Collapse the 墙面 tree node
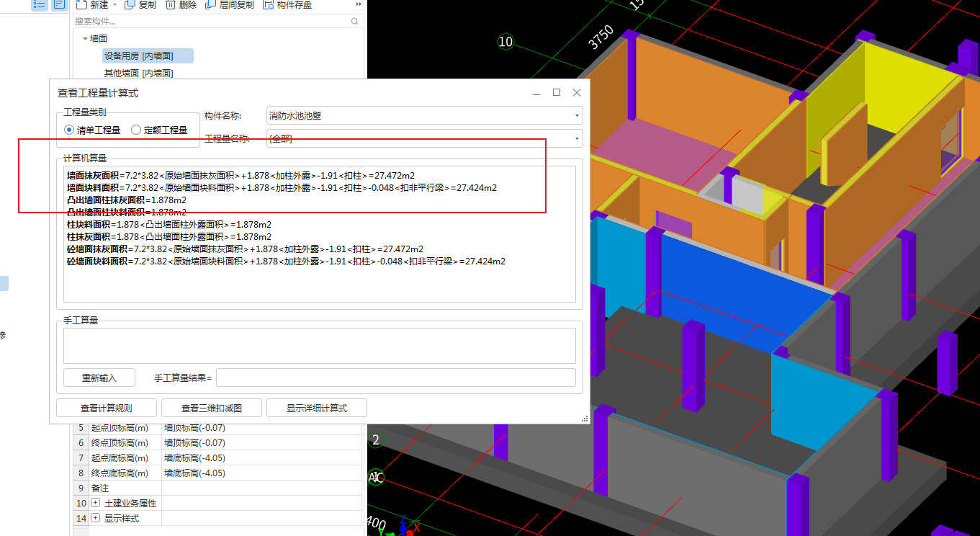This screenshot has width=980, height=536. point(85,39)
